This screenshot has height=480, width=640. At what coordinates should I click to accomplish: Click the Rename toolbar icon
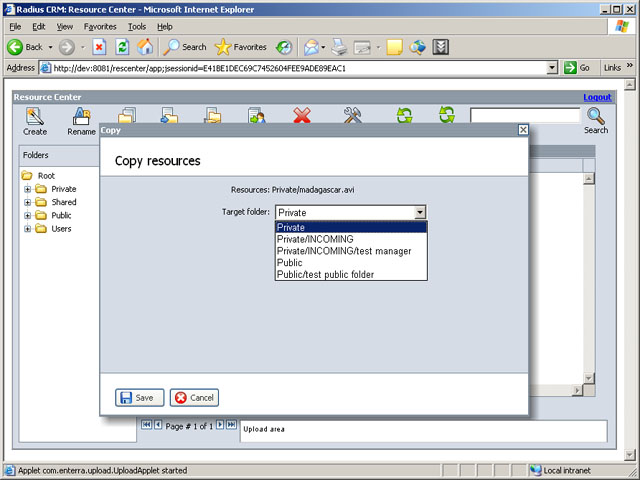81,116
